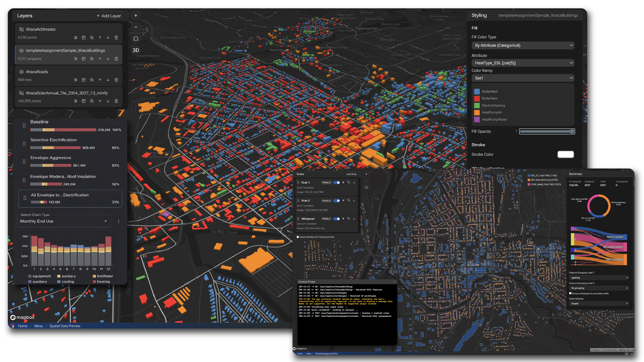
Task: Check Automatically sort rules by priority
Action: pos(298,237)
